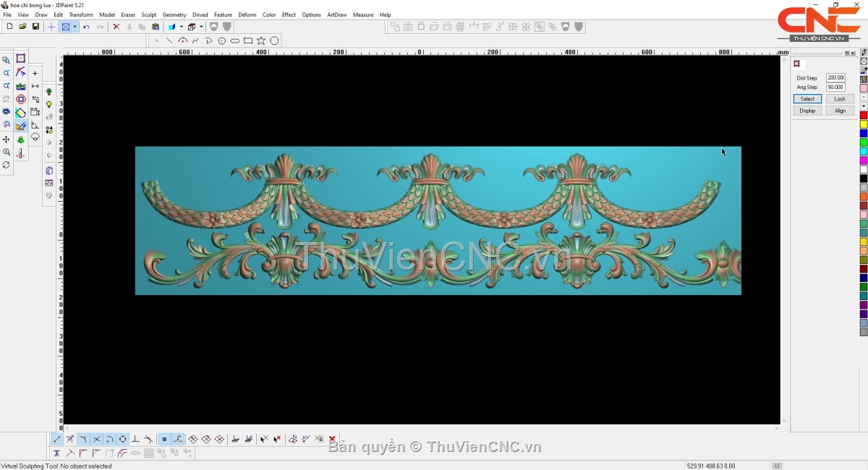Choose the ellipse drawing tool
Image resolution: width=868 pixels, height=470 pixels.
pos(235,40)
